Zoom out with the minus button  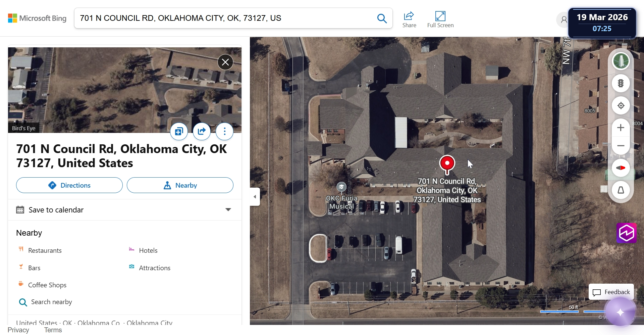621,146
